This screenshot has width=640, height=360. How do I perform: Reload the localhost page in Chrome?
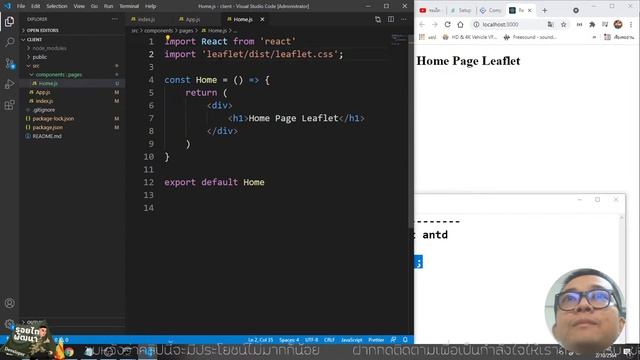pos(447,24)
